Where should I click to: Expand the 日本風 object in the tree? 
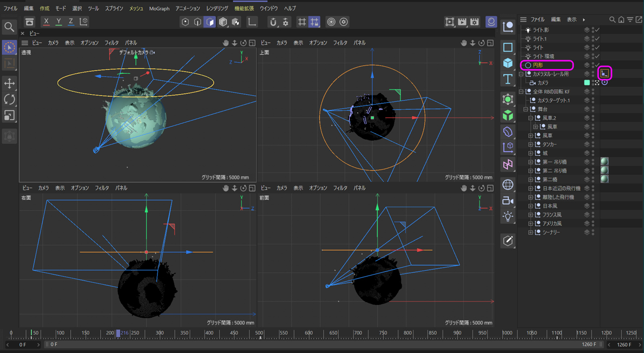tap(530, 206)
